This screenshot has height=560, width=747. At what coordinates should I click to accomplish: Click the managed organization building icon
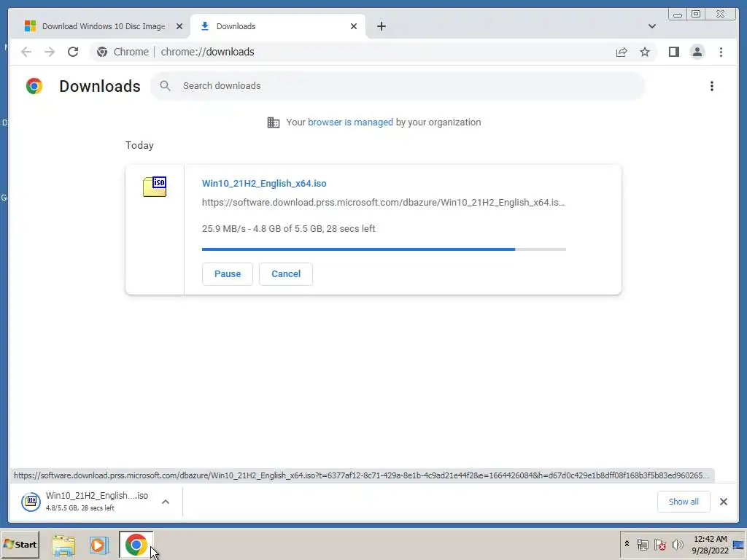point(274,122)
